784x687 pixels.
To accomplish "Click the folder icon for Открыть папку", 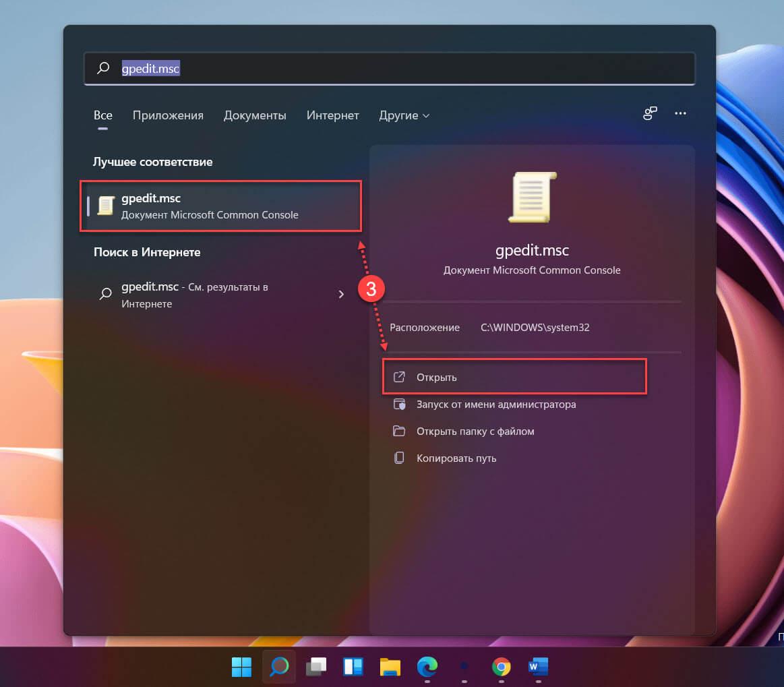I will pos(399,431).
